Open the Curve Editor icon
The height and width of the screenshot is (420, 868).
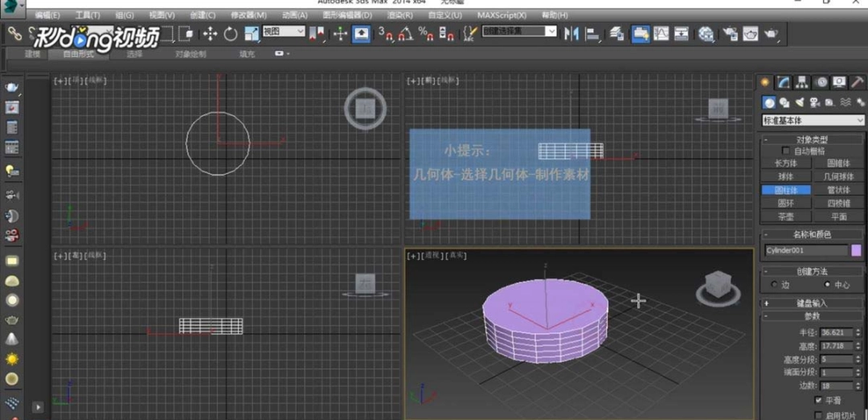tap(661, 35)
